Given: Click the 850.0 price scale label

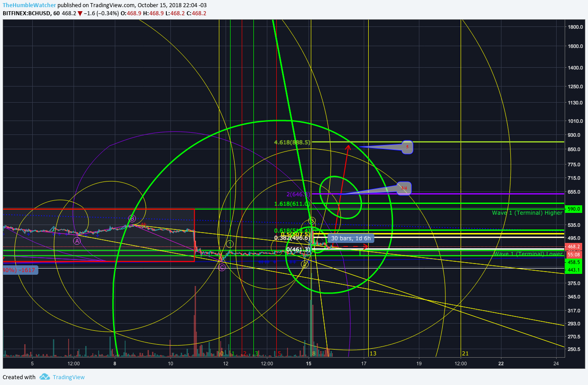Looking at the screenshot, I should tap(574, 149).
